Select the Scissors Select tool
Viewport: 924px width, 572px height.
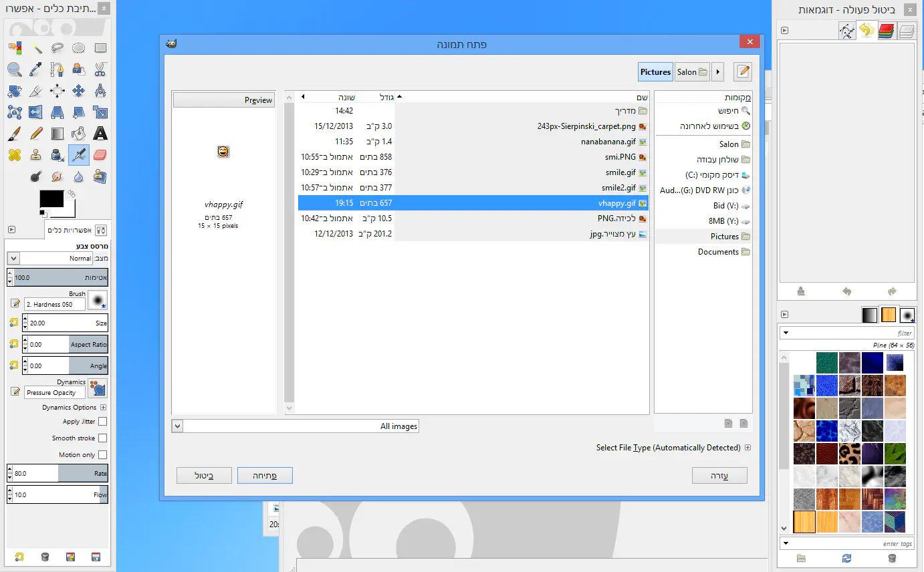pos(100,69)
